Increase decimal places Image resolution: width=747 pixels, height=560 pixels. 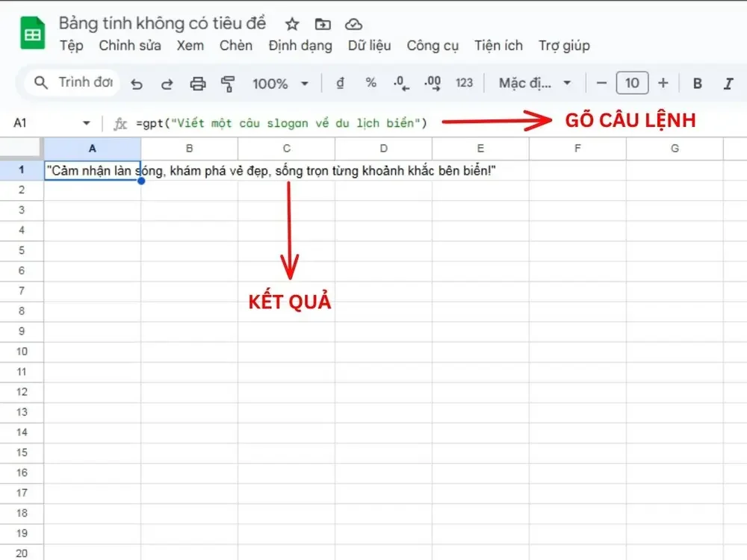[433, 84]
